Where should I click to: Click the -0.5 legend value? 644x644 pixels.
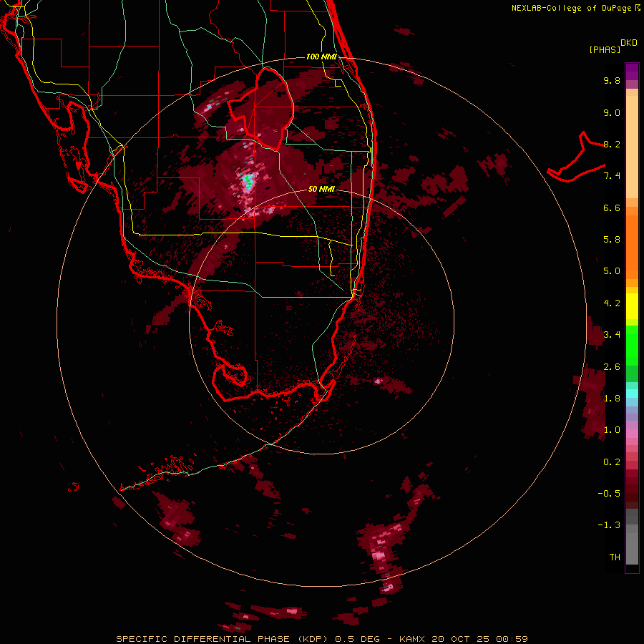pyautogui.click(x=609, y=494)
